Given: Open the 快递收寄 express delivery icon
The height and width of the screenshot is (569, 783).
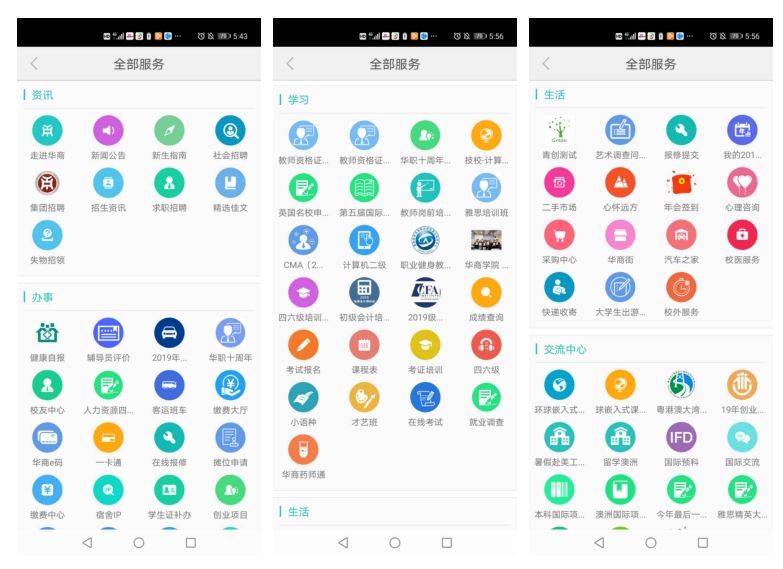Looking at the screenshot, I should point(559,288).
